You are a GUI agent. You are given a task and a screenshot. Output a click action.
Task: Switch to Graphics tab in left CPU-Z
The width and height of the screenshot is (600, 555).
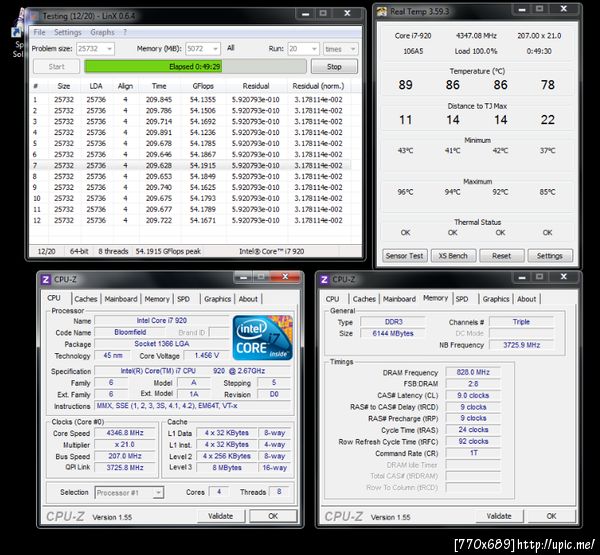(217, 299)
